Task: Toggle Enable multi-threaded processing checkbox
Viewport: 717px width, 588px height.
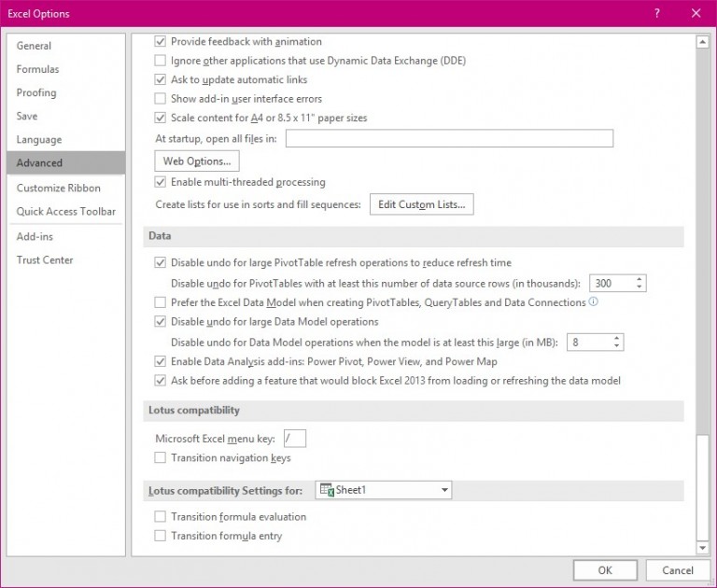Action: (160, 182)
